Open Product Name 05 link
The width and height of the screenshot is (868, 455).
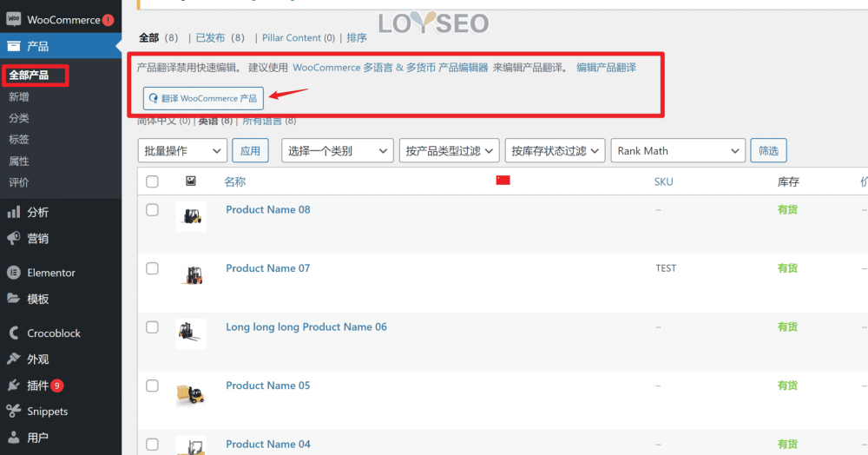point(268,386)
